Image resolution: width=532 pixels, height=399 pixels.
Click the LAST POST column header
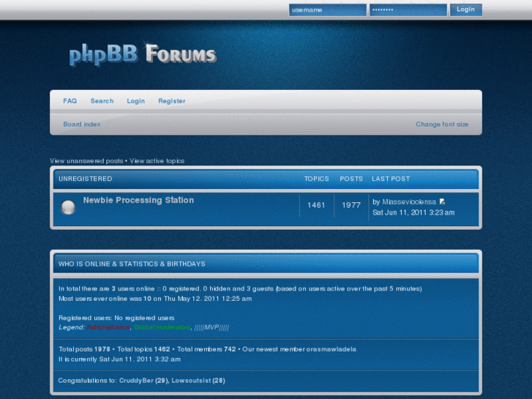(x=391, y=179)
